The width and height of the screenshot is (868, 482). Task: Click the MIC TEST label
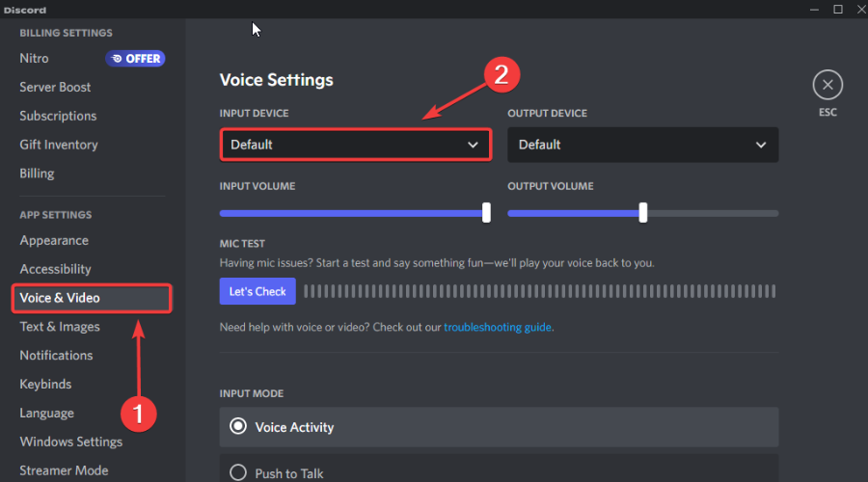click(x=242, y=244)
